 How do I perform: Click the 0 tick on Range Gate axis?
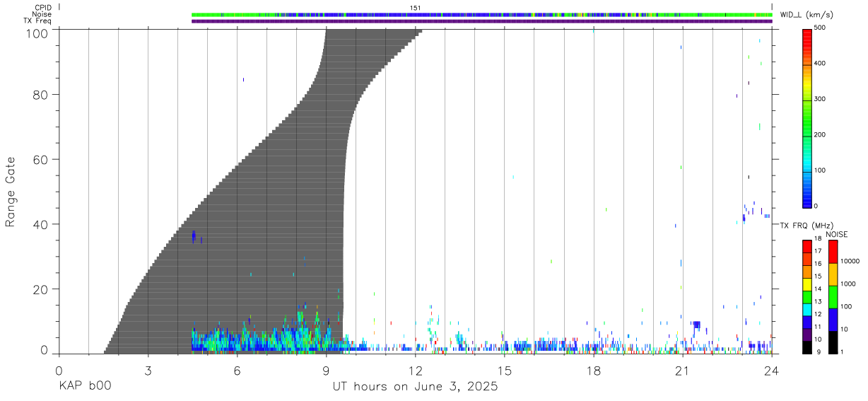coord(46,351)
